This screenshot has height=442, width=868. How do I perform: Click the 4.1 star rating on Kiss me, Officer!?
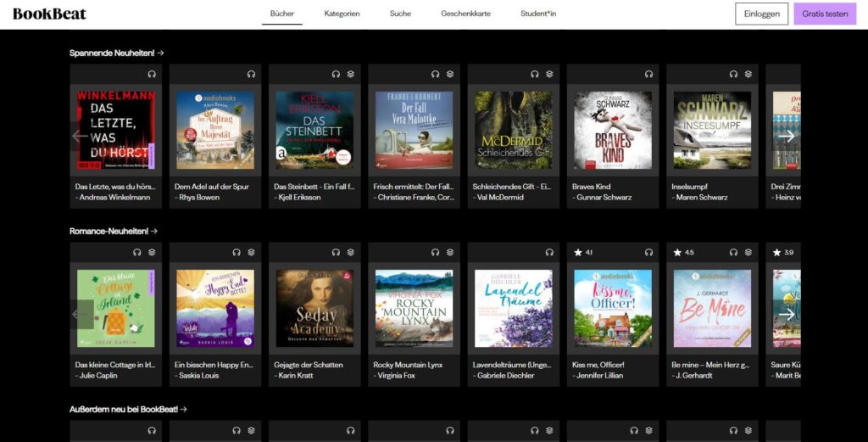tap(584, 252)
